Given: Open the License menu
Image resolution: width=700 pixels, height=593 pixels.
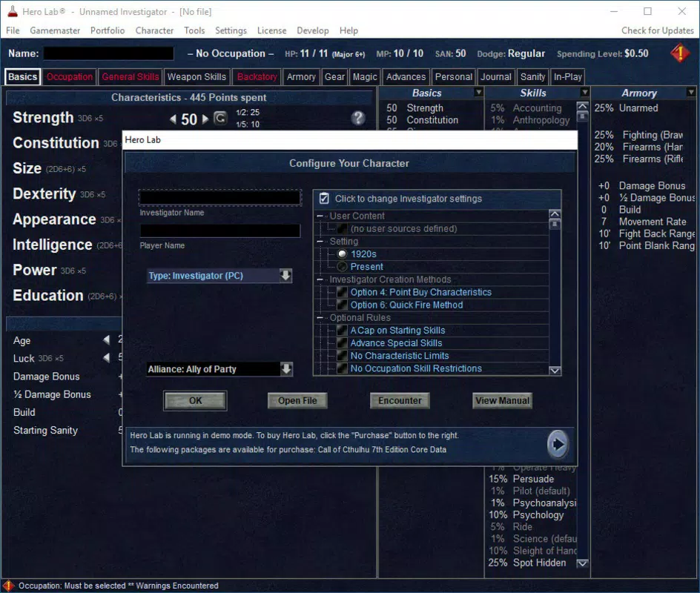Looking at the screenshot, I should 272,30.
